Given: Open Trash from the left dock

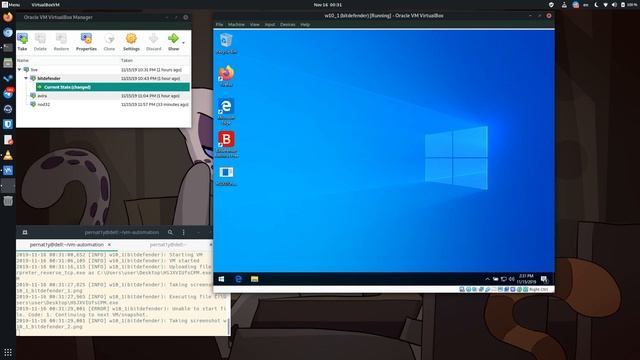Looking at the screenshot, I should click(x=8, y=201).
